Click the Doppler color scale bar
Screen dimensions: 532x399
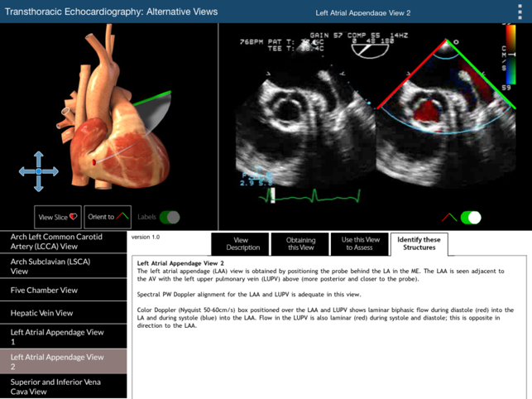[x=509, y=54]
